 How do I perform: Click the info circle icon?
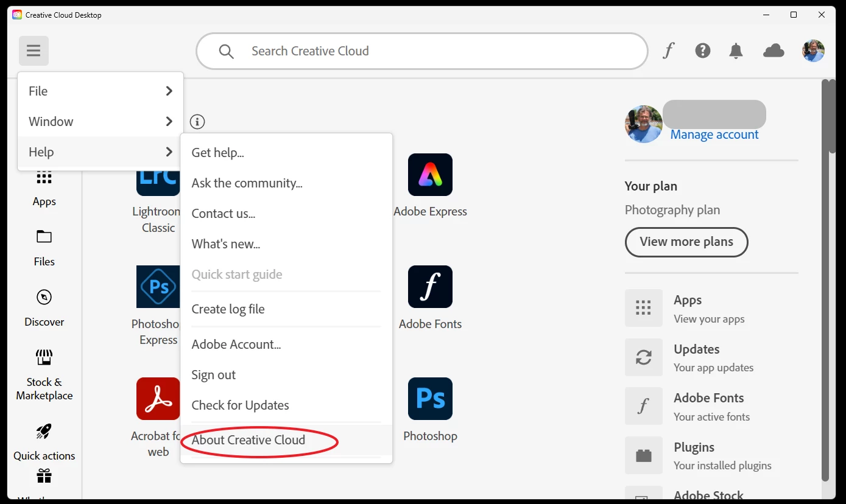pyautogui.click(x=197, y=122)
